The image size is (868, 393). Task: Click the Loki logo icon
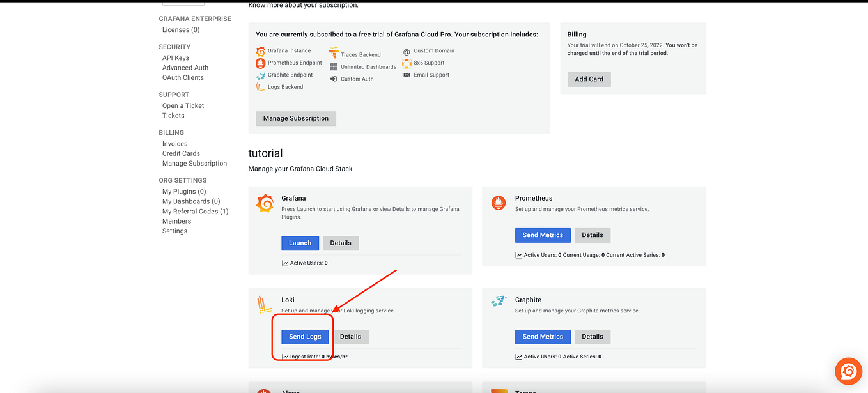click(265, 304)
